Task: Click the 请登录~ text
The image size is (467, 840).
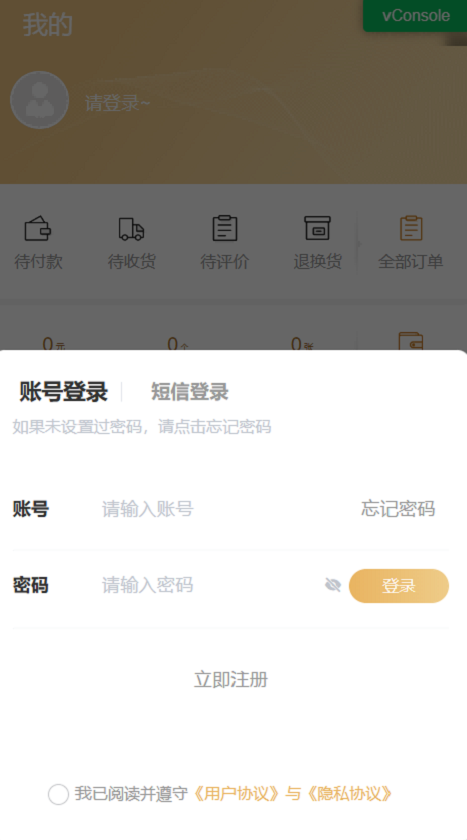Action: (117, 103)
